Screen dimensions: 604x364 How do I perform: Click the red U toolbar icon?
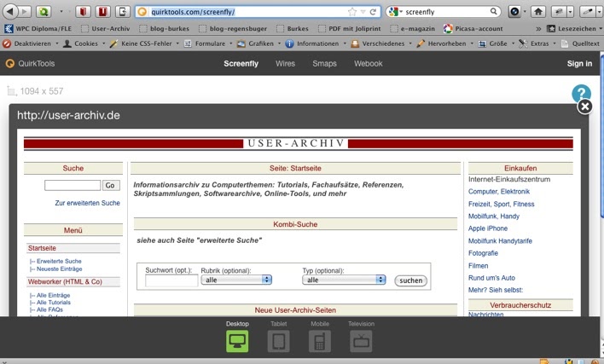(102, 12)
